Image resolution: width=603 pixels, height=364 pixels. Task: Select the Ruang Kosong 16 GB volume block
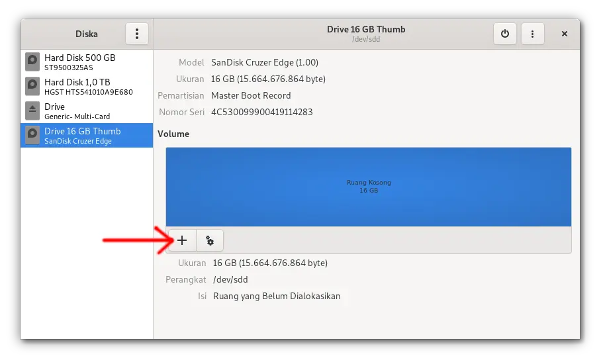click(369, 187)
